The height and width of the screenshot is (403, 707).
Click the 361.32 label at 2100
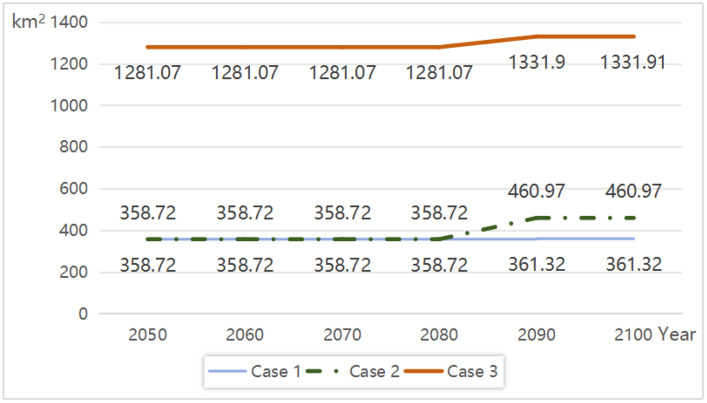click(x=634, y=264)
